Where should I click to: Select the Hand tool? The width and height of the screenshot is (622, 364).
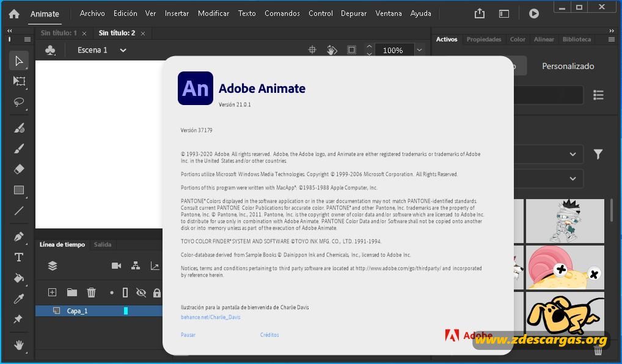click(19, 344)
